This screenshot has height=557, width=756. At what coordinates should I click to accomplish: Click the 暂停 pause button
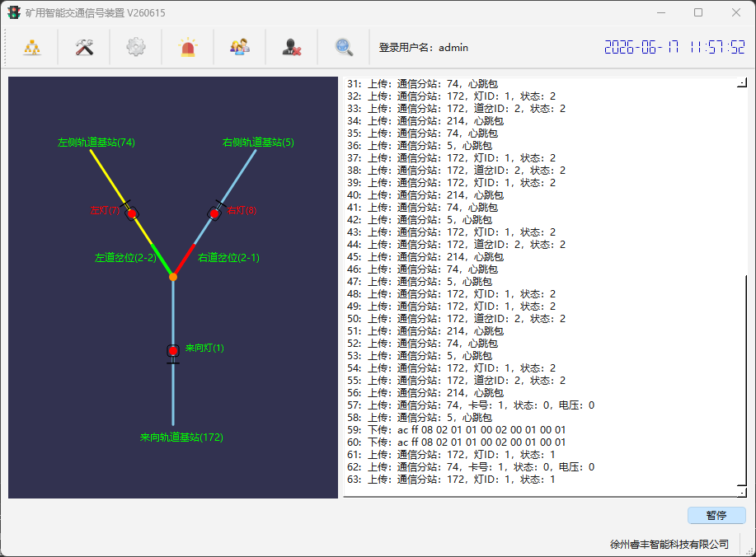click(x=716, y=515)
